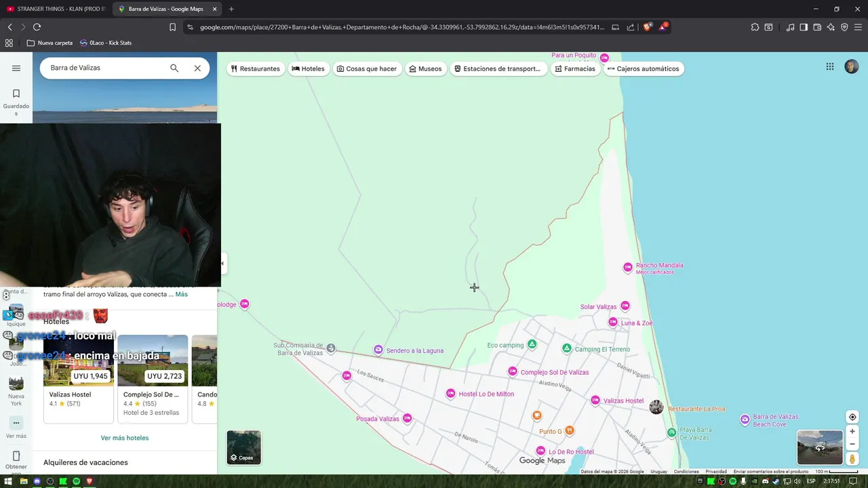The height and width of the screenshot is (488, 868).
Task: Select Barra de Valizas Beach Cove pin
Action: [745, 420]
